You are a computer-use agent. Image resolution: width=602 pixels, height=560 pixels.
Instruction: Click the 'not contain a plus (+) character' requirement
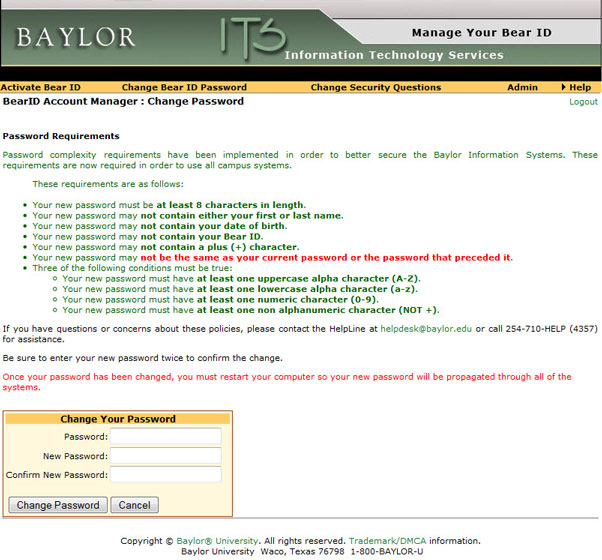220,247
